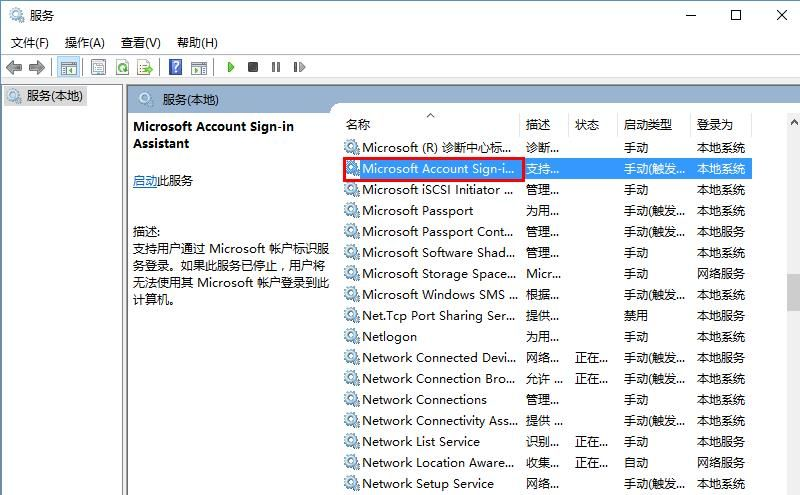Click the Forward arrow in toolbar

tap(37, 67)
